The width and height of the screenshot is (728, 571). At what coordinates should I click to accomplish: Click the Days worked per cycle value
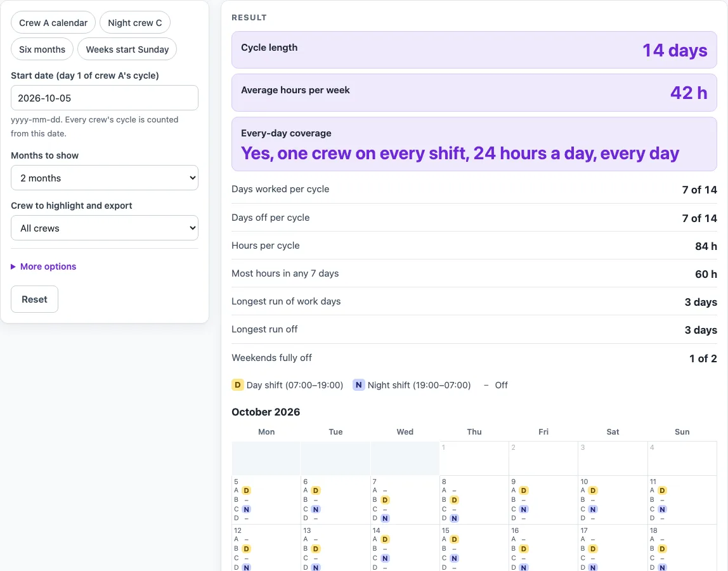click(x=699, y=190)
